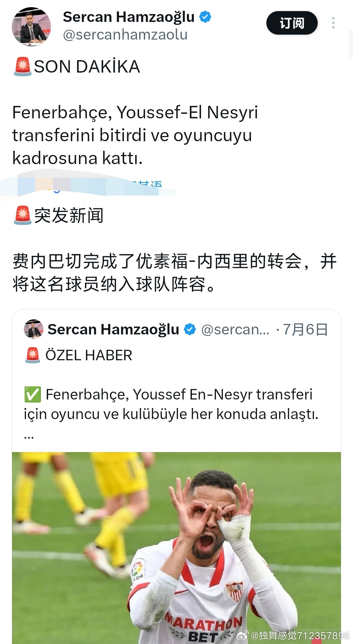Tap the siren icon beside ÖZEL HABER
The height and width of the screenshot is (644, 353).
[x=33, y=355]
